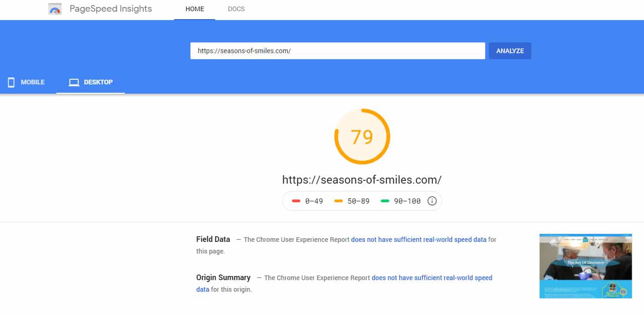The image size is (644, 316).
Task: Click the mobile phone icon
Action: pyautogui.click(x=11, y=82)
